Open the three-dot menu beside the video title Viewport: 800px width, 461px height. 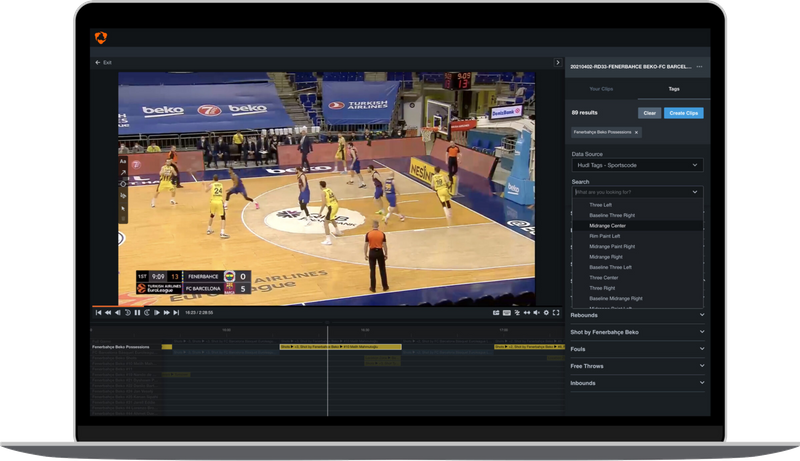(699, 66)
